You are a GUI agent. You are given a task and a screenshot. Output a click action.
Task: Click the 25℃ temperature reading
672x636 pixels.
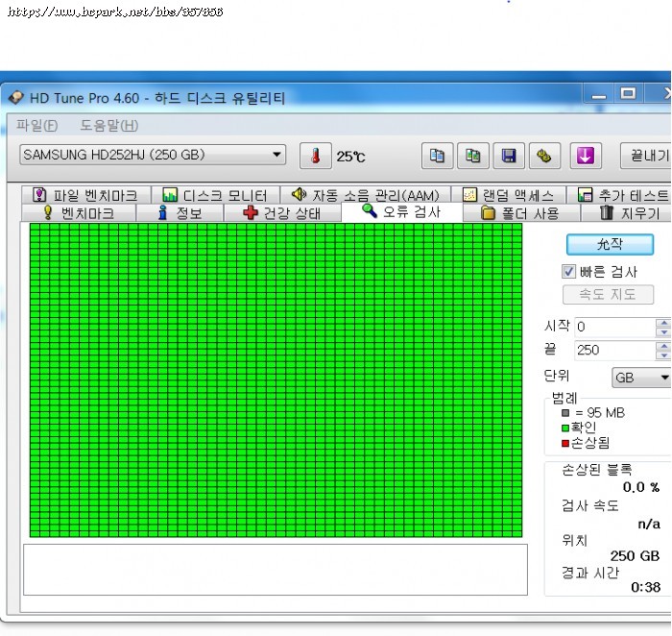(350, 157)
